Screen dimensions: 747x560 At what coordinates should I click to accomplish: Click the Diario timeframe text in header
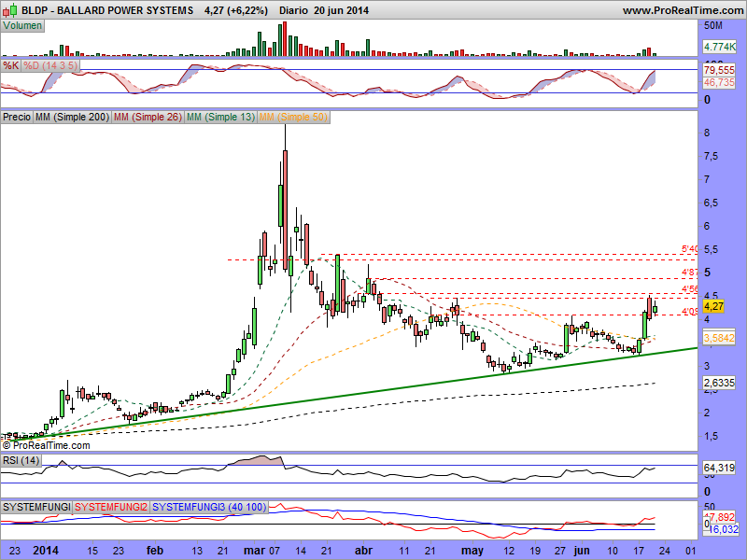point(293,10)
